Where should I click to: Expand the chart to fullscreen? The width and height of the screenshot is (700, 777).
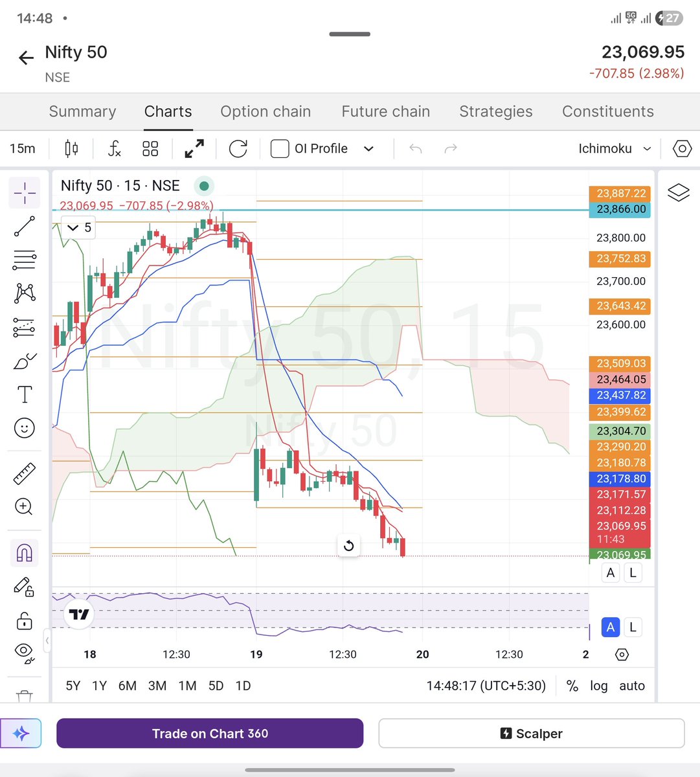(x=194, y=149)
